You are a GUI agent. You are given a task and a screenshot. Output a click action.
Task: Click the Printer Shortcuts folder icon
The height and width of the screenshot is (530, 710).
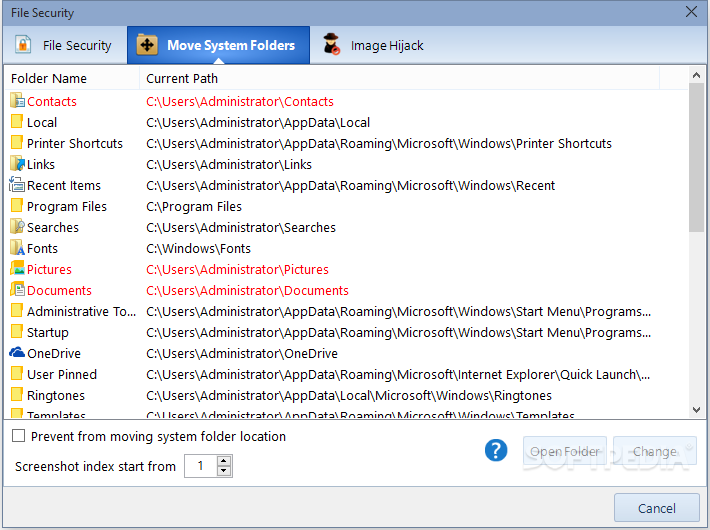(x=17, y=142)
